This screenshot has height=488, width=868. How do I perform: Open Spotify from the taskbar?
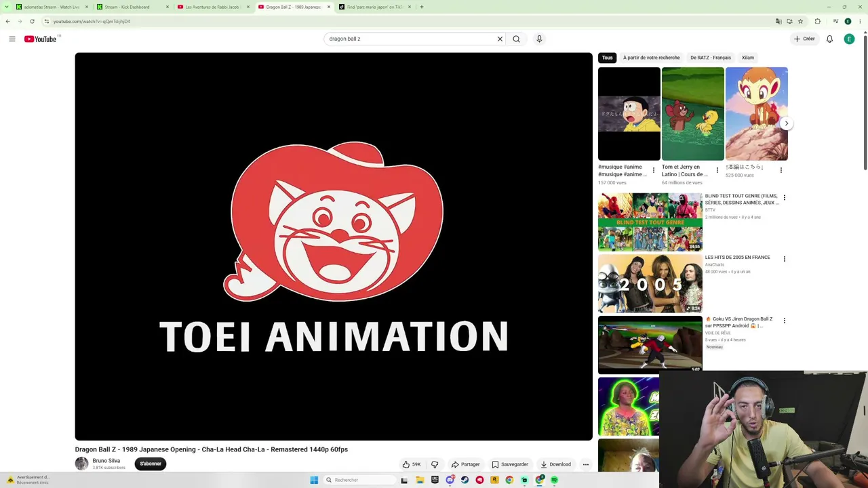coord(554,480)
